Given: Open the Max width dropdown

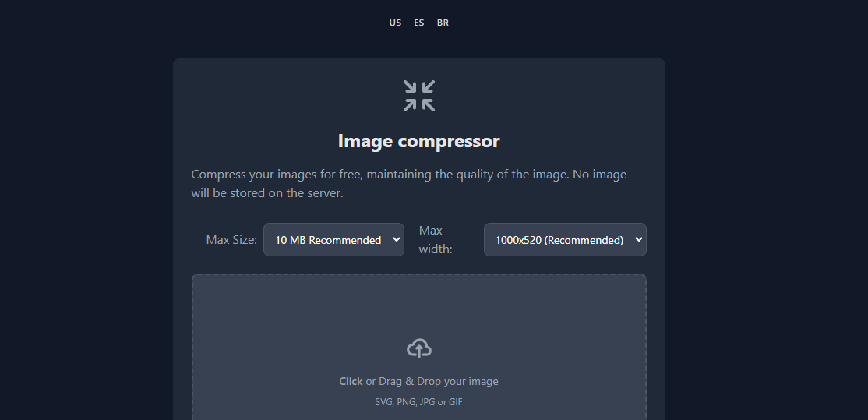Looking at the screenshot, I should (565, 239).
